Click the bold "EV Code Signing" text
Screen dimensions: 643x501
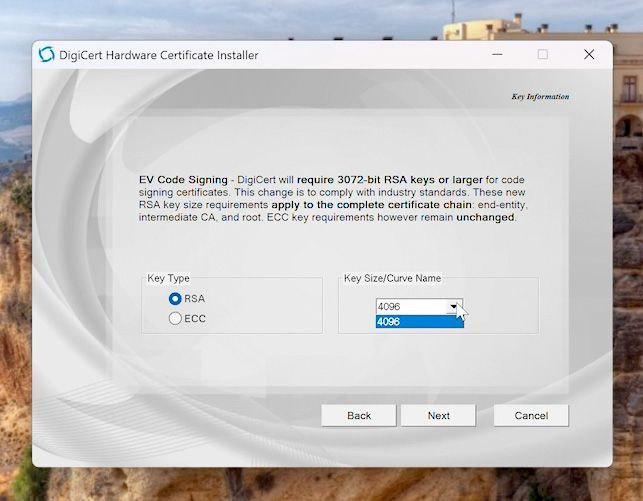click(183, 179)
